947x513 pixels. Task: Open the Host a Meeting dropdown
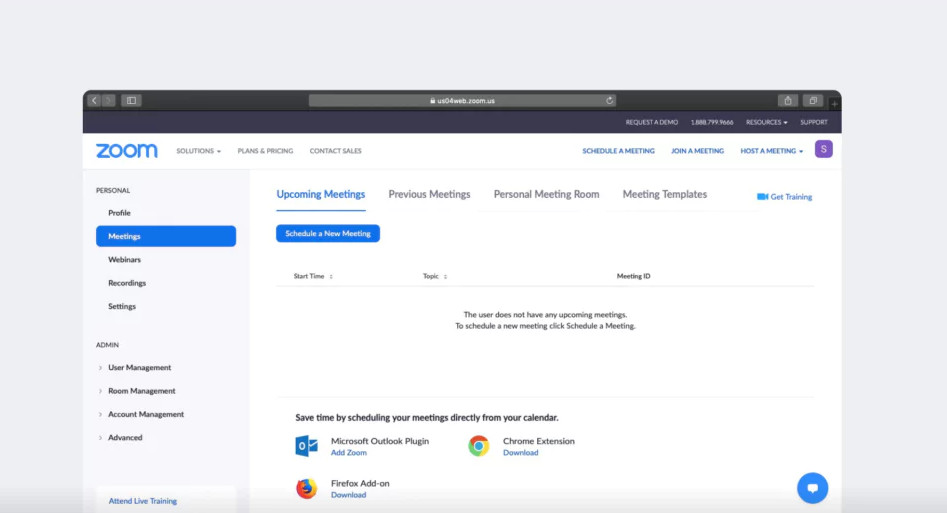coord(772,151)
